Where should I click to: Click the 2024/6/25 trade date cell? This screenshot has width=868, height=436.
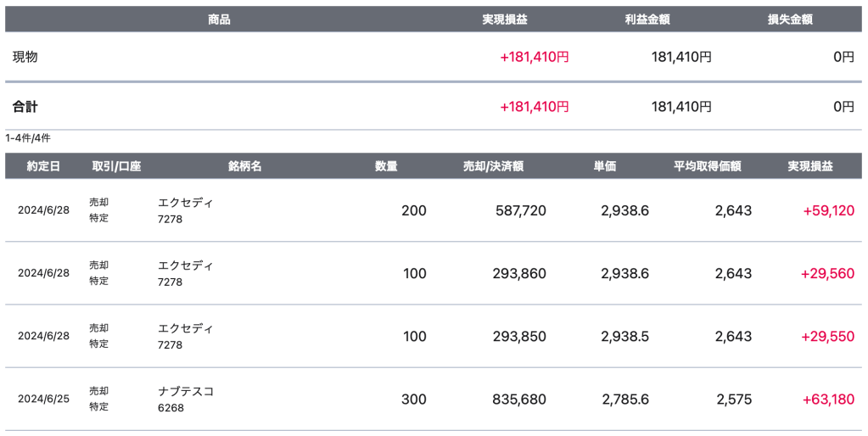(43, 400)
